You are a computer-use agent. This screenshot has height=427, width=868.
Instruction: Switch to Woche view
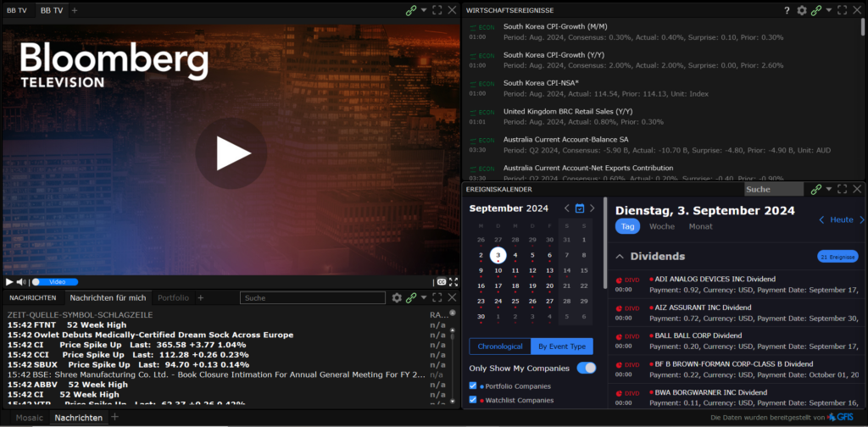(662, 226)
